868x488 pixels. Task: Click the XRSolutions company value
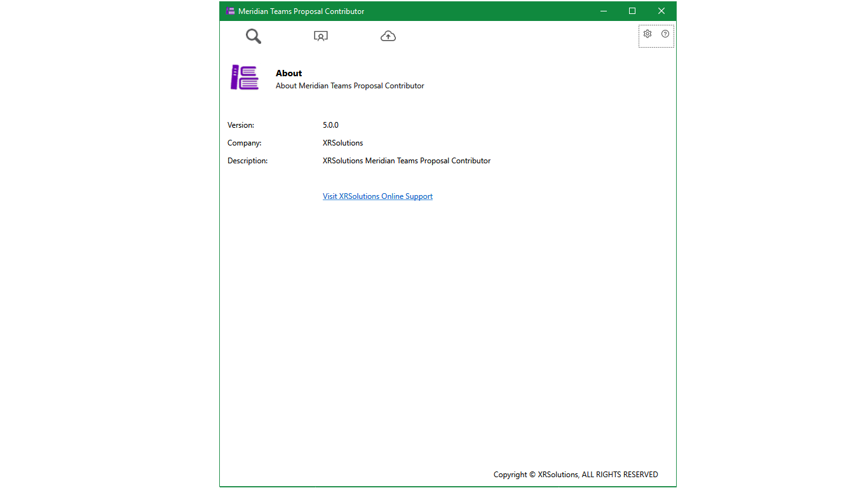[343, 143]
